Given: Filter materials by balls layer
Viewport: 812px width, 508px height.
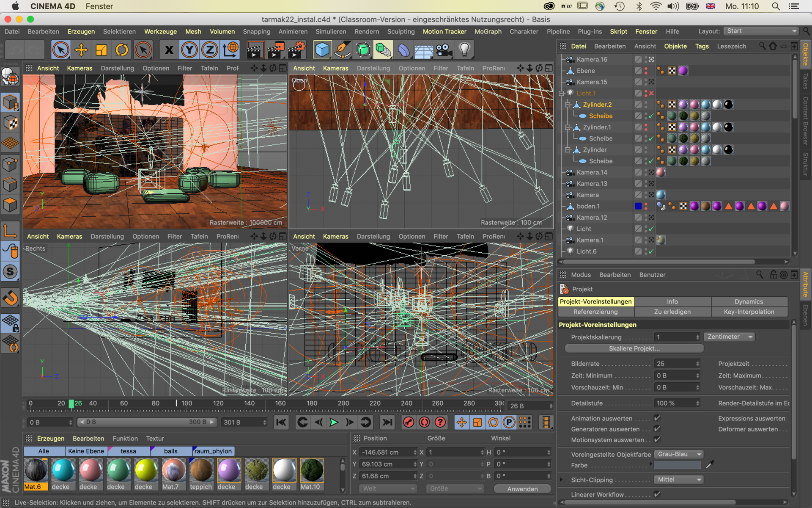Looking at the screenshot, I should coord(171,451).
